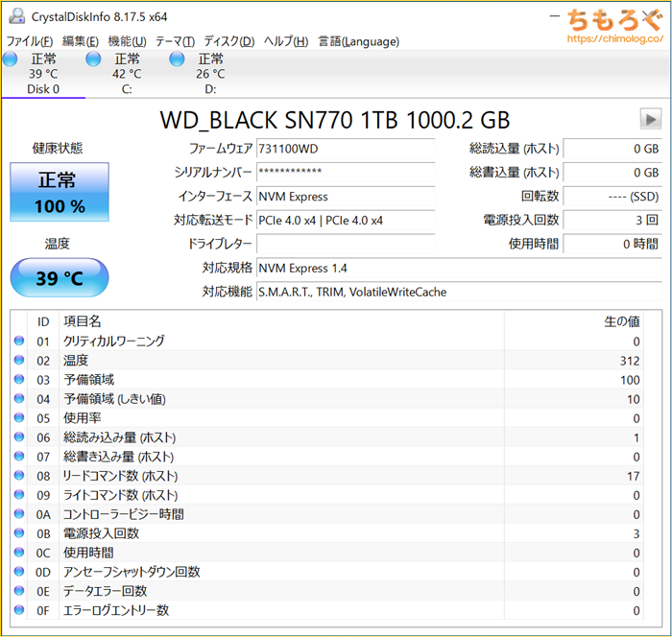Click status dot for 09 ライトコマンド数
The width and height of the screenshot is (672, 637).
[19, 494]
